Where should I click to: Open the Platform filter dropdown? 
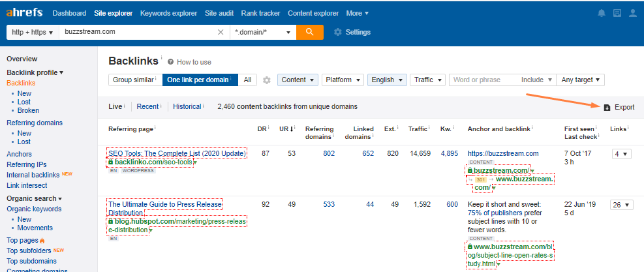pos(343,80)
